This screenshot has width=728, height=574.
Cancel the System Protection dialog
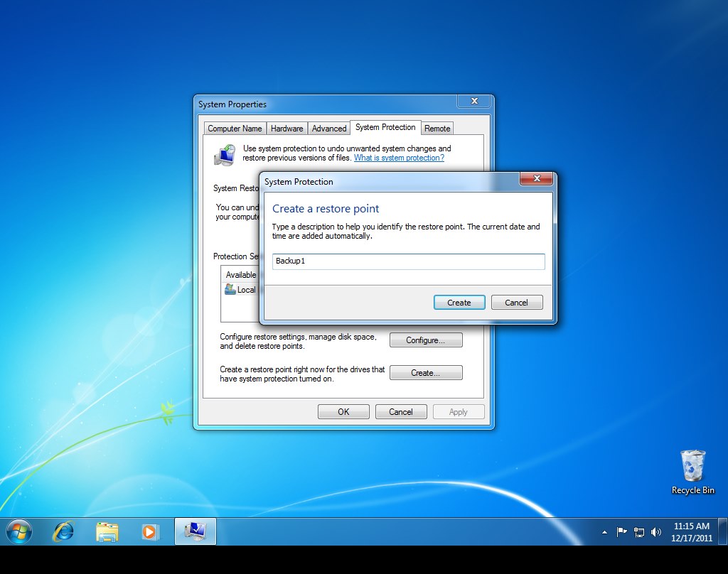click(x=517, y=303)
